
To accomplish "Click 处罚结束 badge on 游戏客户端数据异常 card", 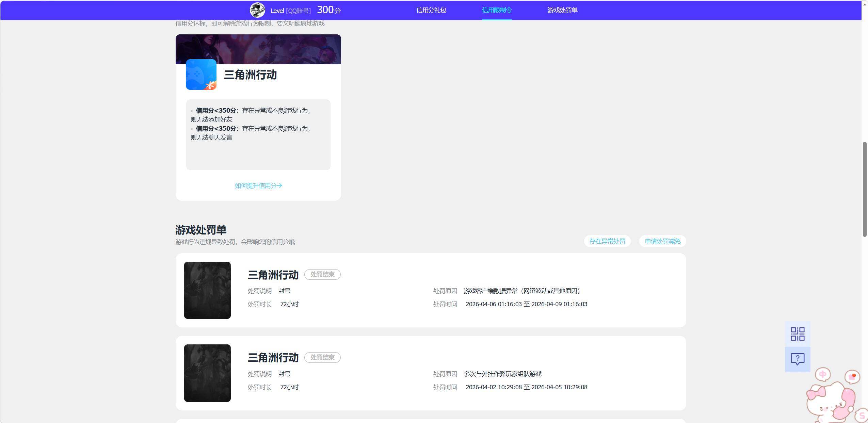I will 322,274.
